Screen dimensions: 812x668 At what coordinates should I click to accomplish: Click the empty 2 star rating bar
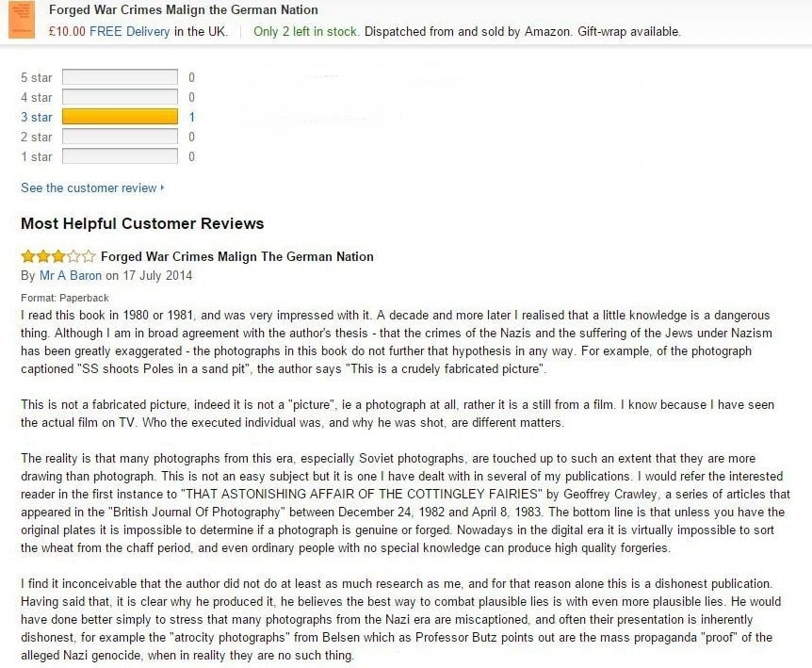[120, 137]
